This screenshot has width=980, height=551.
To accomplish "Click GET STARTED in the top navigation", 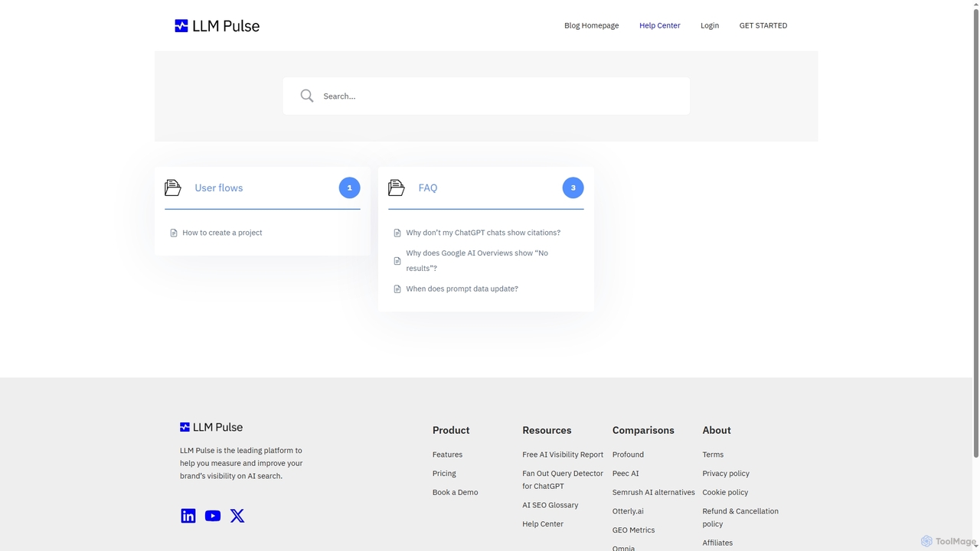I will point(763,25).
